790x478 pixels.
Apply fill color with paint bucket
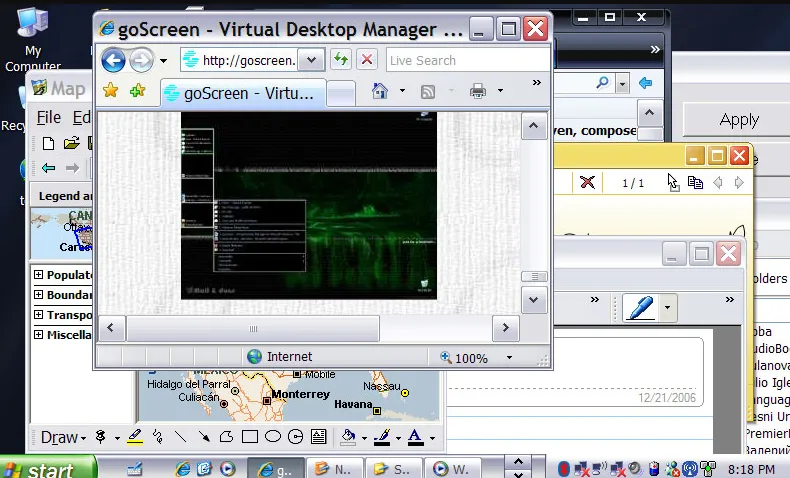348,437
